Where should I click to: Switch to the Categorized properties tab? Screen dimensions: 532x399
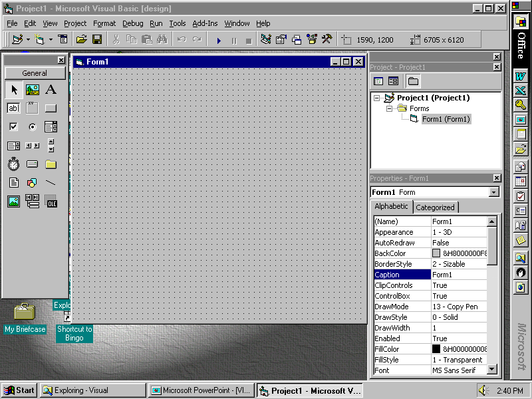click(x=435, y=207)
